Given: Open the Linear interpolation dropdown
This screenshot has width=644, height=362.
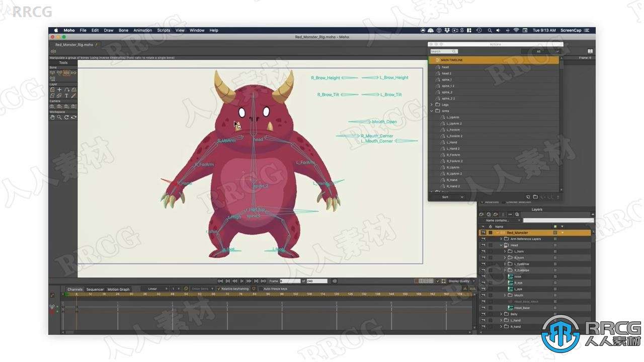Looking at the screenshot, I should (x=154, y=289).
